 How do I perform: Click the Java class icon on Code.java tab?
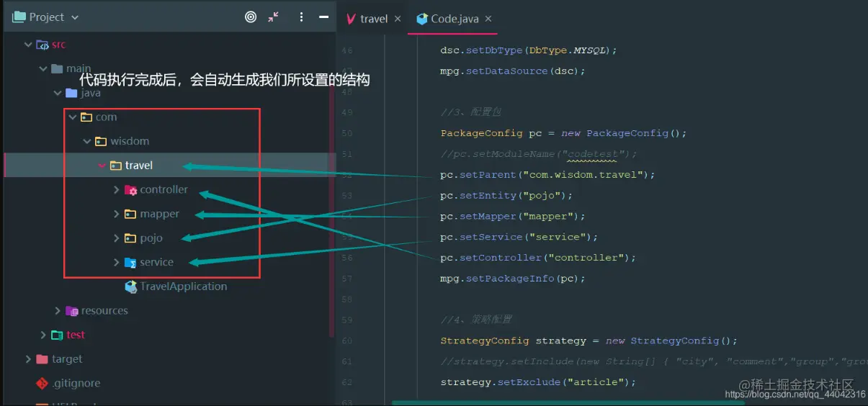[x=422, y=19]
